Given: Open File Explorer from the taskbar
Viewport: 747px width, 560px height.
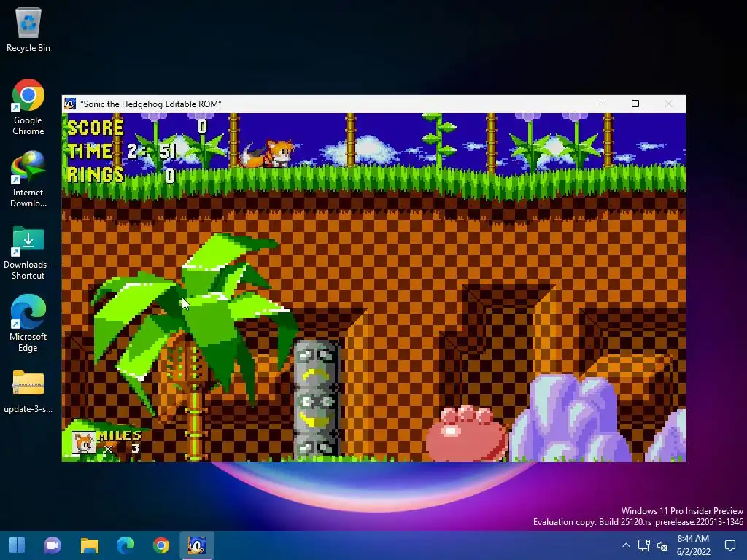Looking at the screenshot, I should (x=89, y=545).
